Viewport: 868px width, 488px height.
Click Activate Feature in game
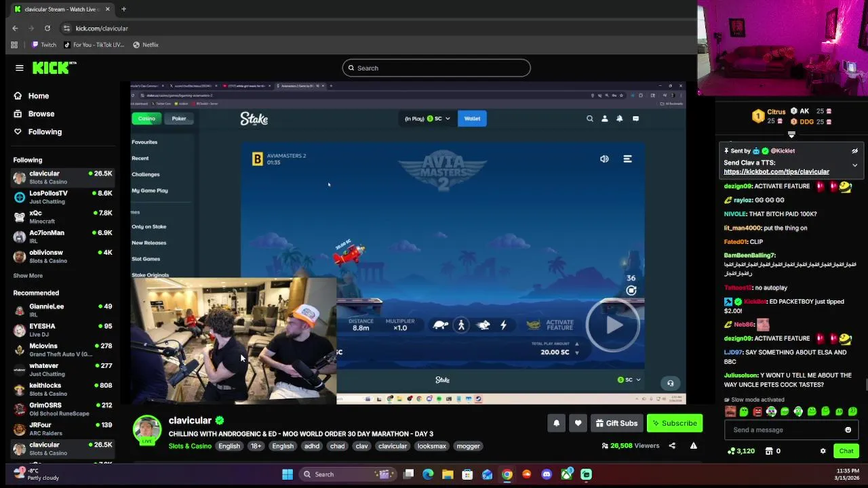tap(550, 325)
